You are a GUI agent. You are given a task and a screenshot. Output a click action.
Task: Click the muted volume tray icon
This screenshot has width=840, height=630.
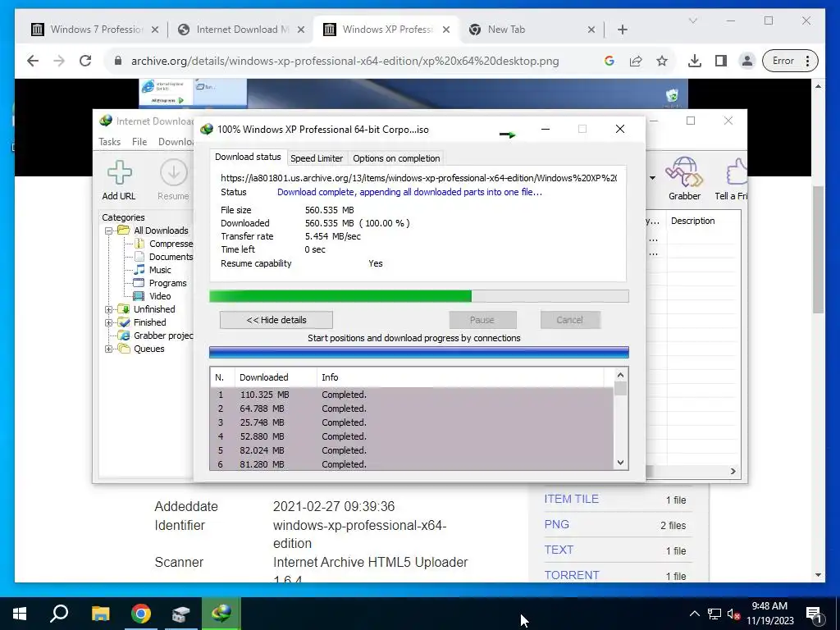pyautogui.click(x=733, y=614)
